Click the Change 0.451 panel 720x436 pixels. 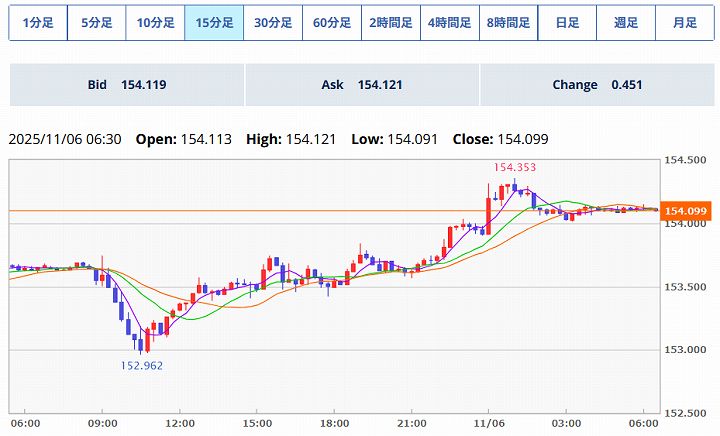click(596, 85)
